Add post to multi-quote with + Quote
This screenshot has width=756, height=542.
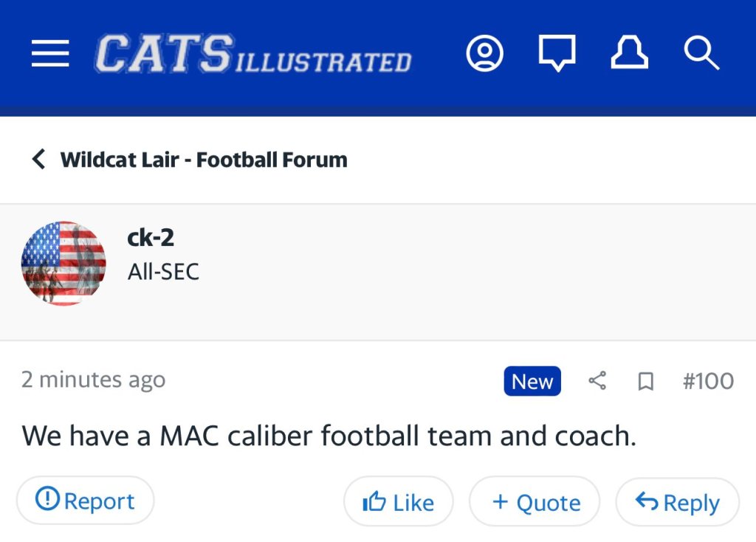click(x=535, y=502)
